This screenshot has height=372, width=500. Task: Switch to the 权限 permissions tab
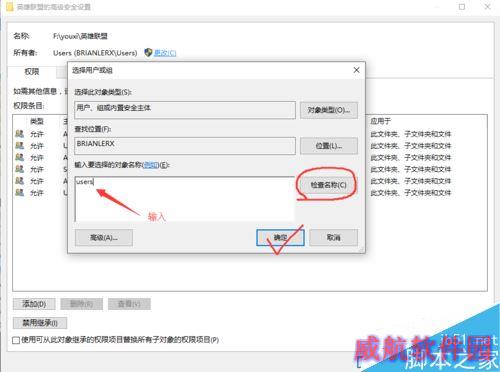[x=32, y=71]
